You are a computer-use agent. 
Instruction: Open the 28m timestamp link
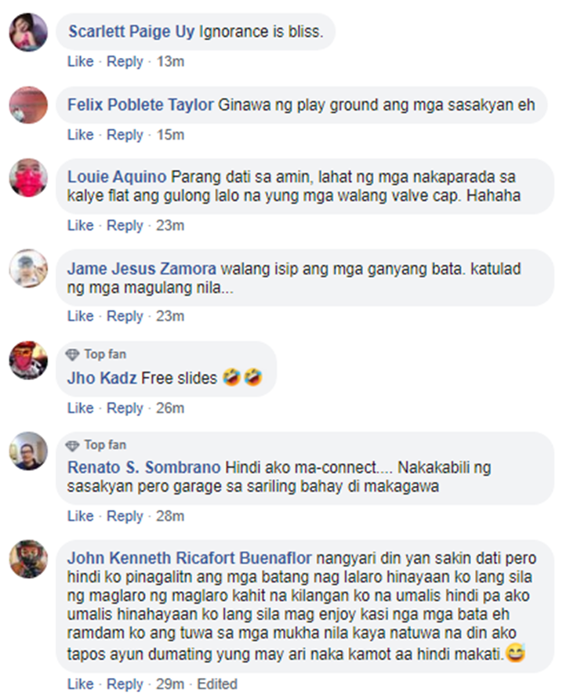(x=170, y=516)
